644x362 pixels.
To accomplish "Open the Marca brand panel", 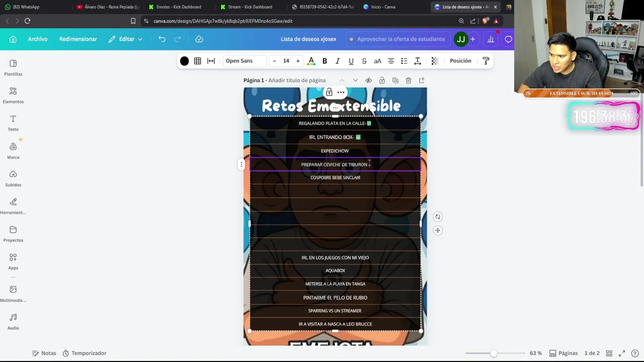I will pyautogui.click(x=13, y=151).
